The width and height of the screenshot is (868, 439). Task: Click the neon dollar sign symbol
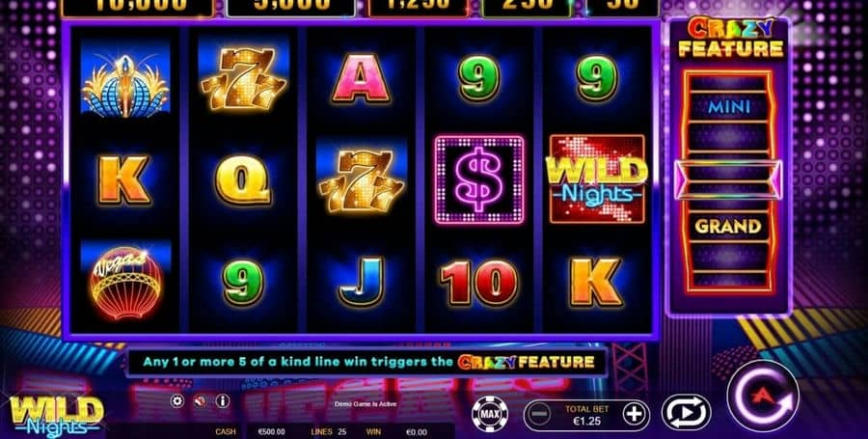pyautogui.click(x=478, y=179)
